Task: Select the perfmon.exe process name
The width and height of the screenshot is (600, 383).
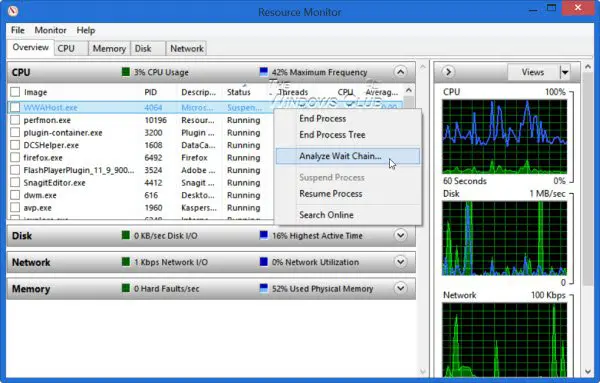Action: coord(47,120)
